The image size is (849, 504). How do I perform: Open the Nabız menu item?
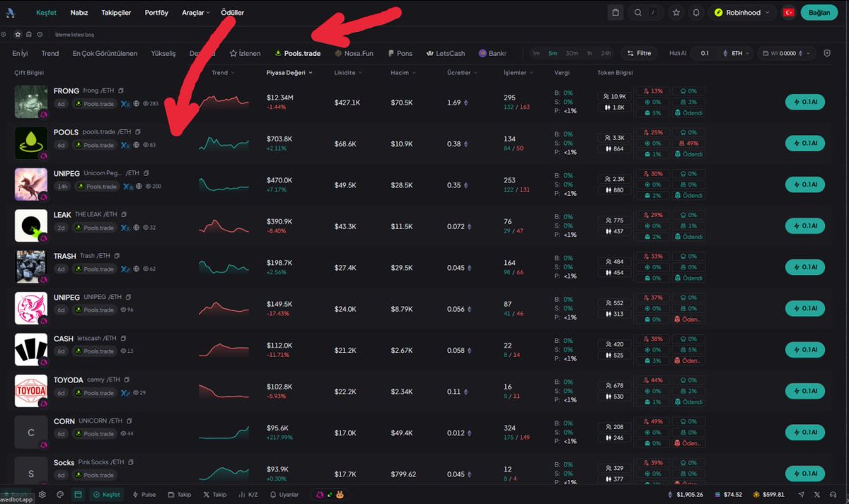79,13
